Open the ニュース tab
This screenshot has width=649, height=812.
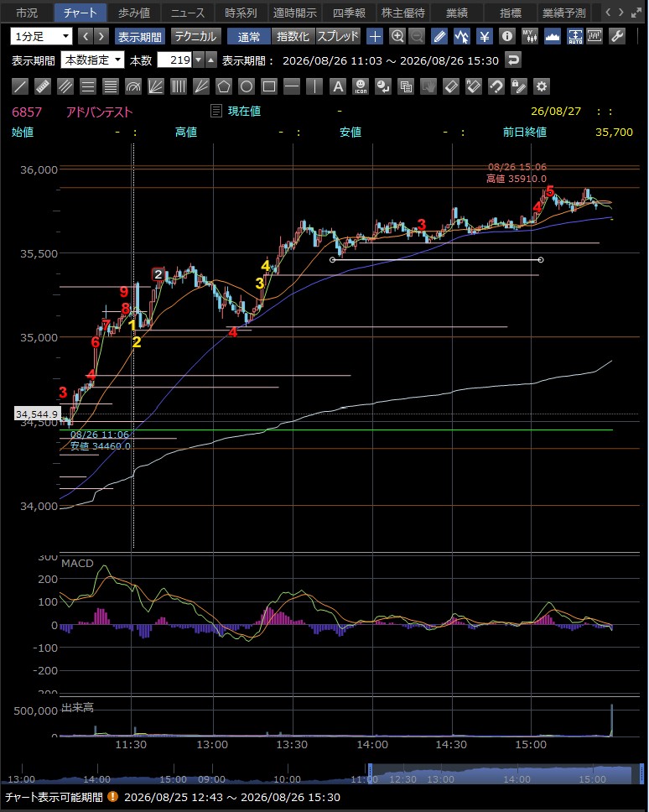click(187, 13)
